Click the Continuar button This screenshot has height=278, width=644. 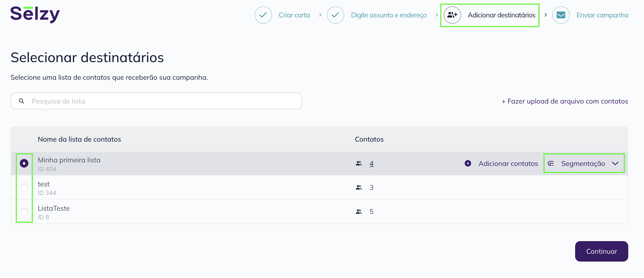(x=602, y=251)
